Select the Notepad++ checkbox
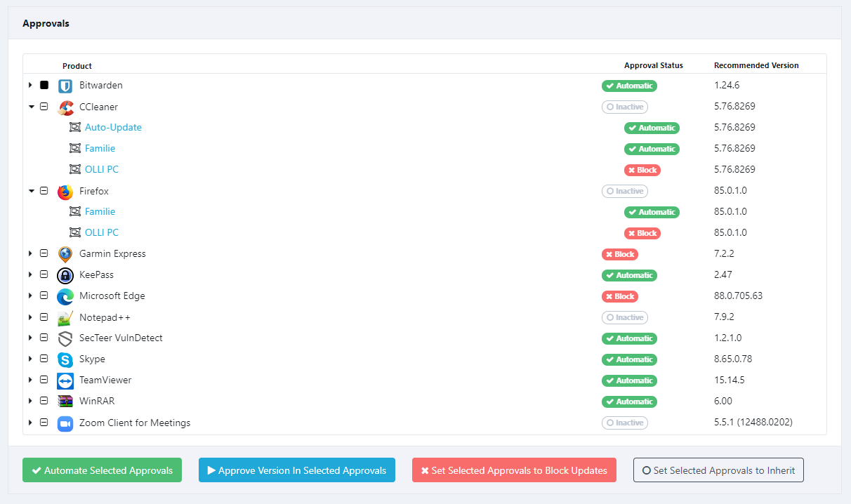This screenshot has width=851, height=504. point(44,317)
